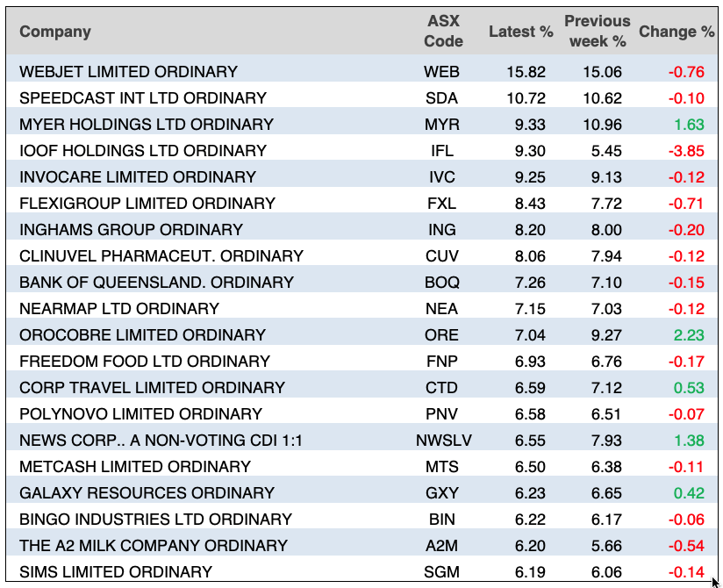This screenshot has height=588, width=723.
Task: Click the SGM ASX code
Action: point(442,571)
